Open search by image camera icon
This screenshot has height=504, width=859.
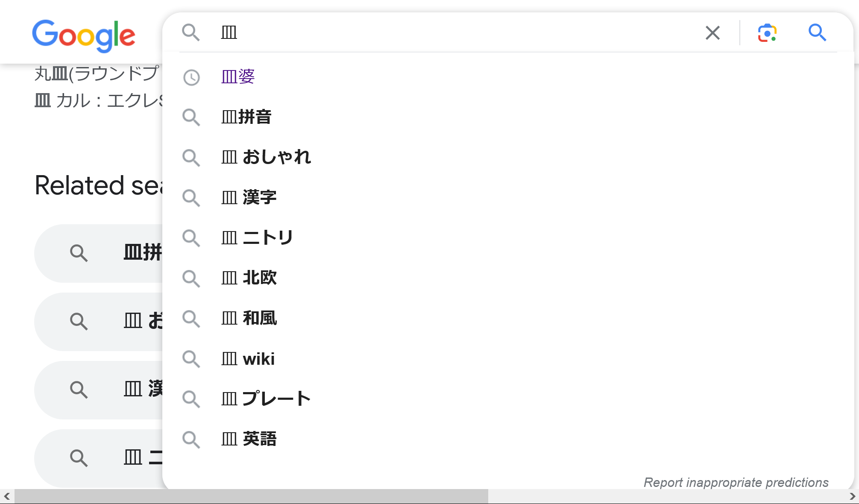767,33
